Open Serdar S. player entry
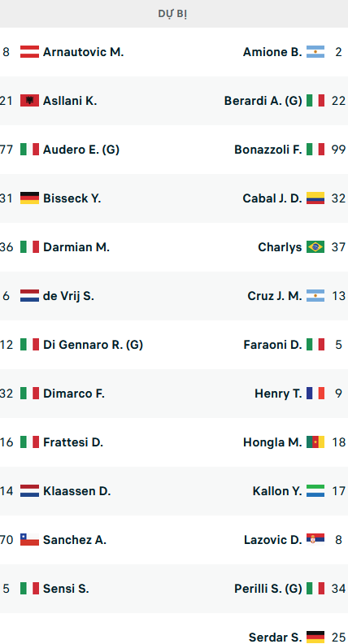This screenshot has width=348, height=644. click(x=276, y=637)
